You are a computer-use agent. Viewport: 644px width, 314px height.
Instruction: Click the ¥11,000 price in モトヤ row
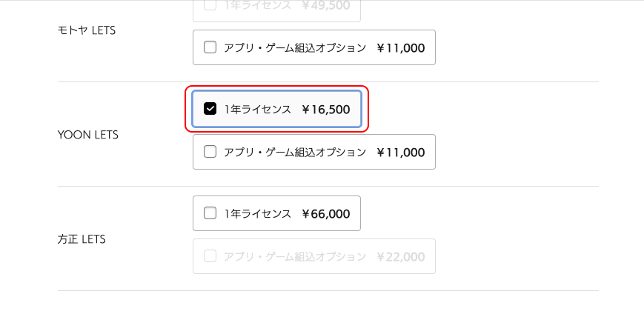coord(400,48)
